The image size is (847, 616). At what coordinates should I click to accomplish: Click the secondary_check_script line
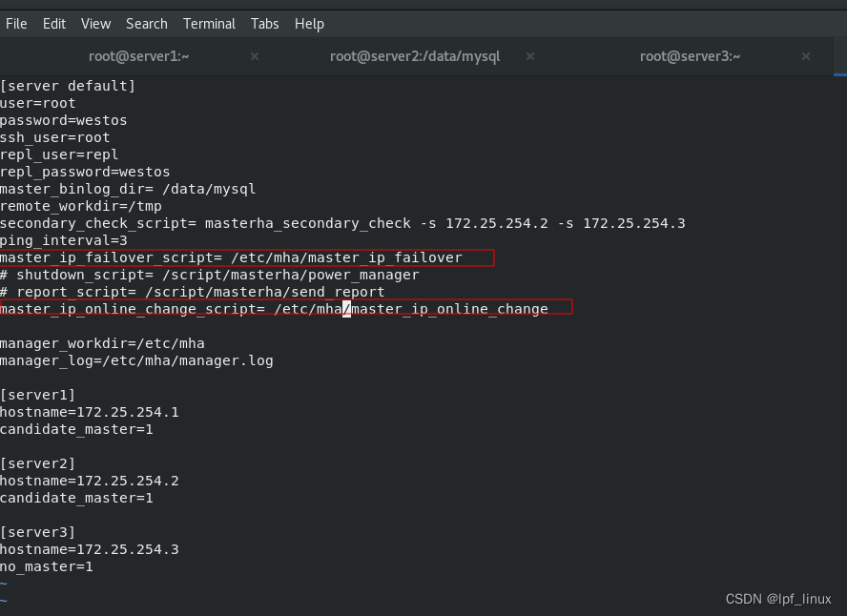coord(342,223)
